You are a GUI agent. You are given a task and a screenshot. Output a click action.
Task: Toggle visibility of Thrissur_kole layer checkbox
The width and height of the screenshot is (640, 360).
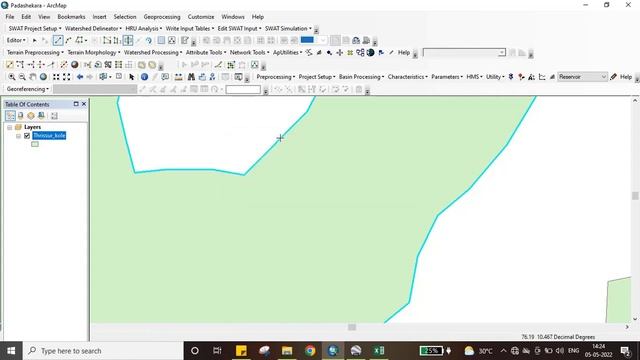[x=27, y=136]
